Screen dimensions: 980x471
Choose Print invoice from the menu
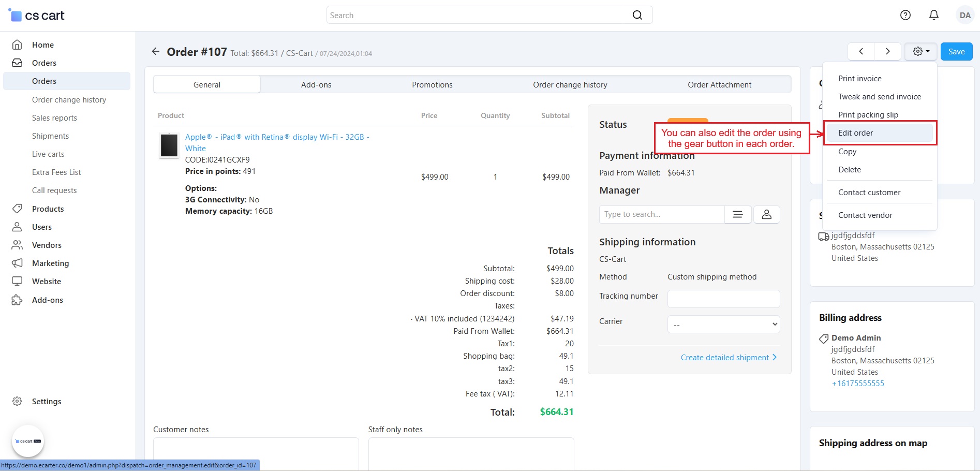[x=859, y=79]
